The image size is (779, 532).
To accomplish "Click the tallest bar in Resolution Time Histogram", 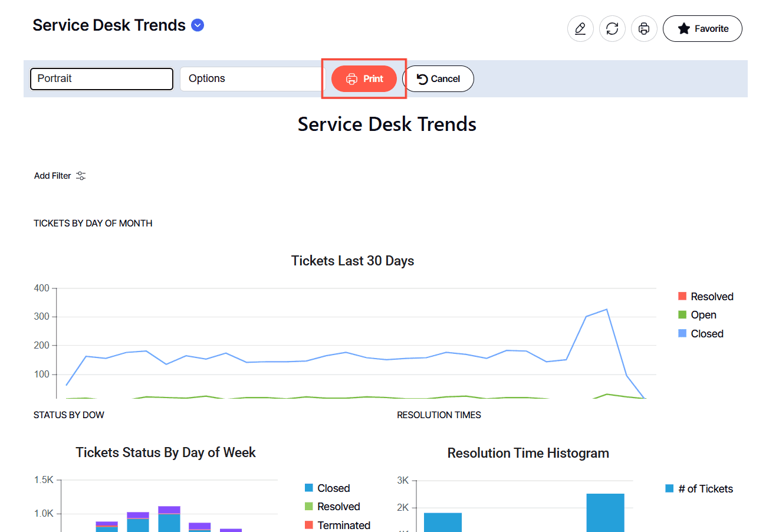I will click(x=605, y=512).
